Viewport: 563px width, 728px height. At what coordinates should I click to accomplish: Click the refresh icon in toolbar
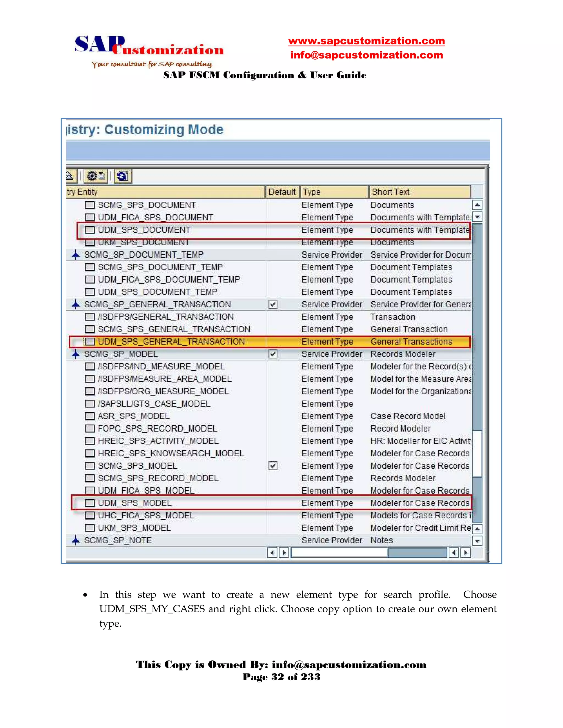[123, 176]
